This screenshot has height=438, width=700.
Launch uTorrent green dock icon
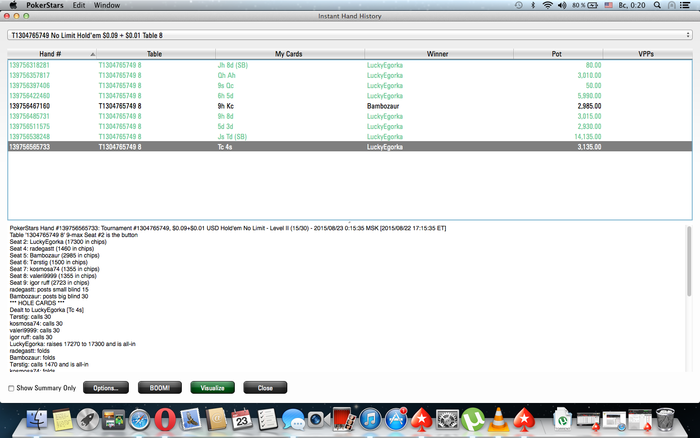[x=473, y=420]
